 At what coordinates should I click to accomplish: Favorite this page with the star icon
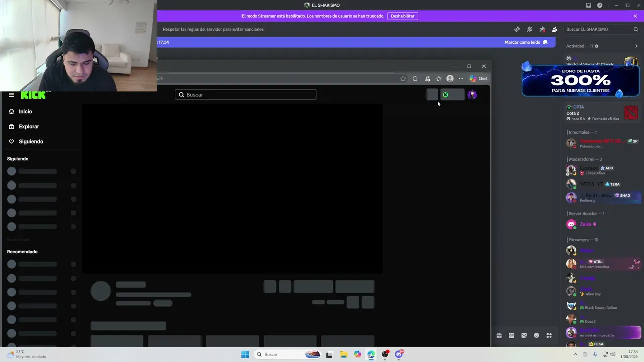tap(403, 79)
